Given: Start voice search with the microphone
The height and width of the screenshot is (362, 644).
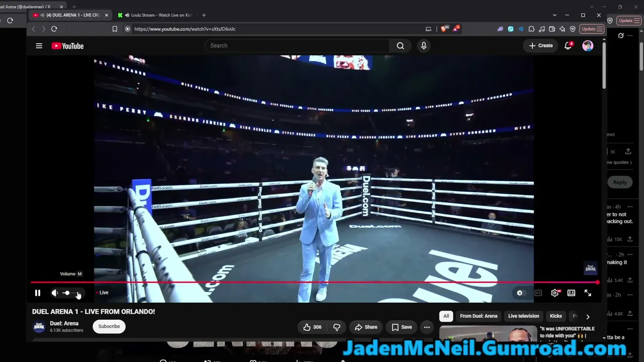Looking at the screenshot, I should (424, 46).
